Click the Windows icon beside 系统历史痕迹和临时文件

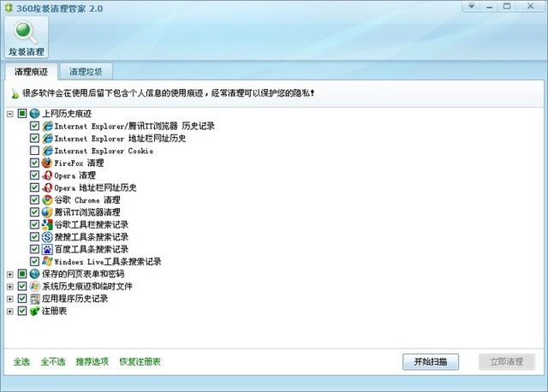tap(34, 286)
